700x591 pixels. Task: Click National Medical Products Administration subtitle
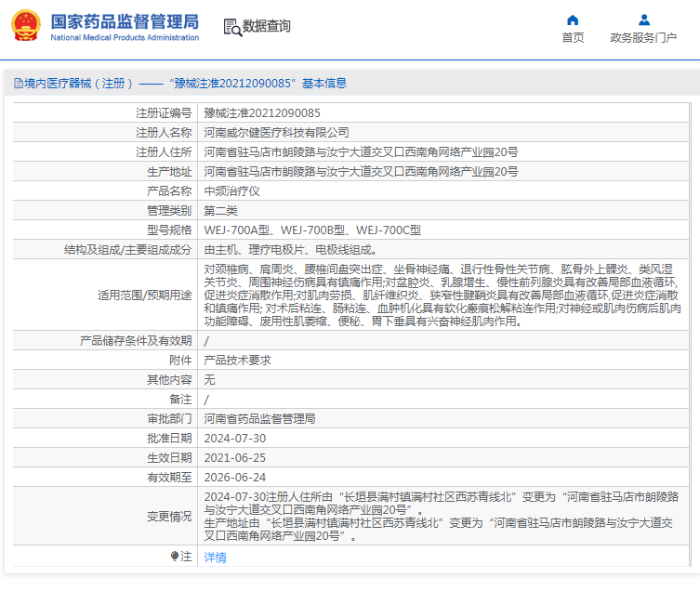point(125,38)
